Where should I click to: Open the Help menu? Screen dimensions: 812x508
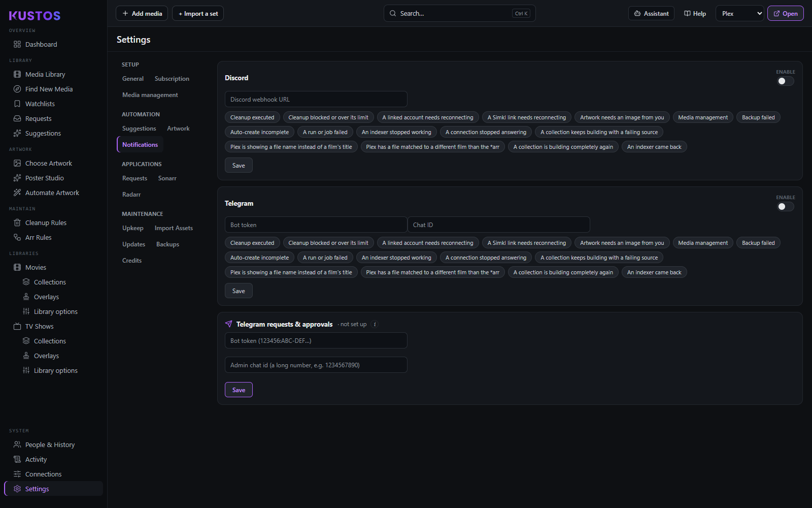click(695, 14)
